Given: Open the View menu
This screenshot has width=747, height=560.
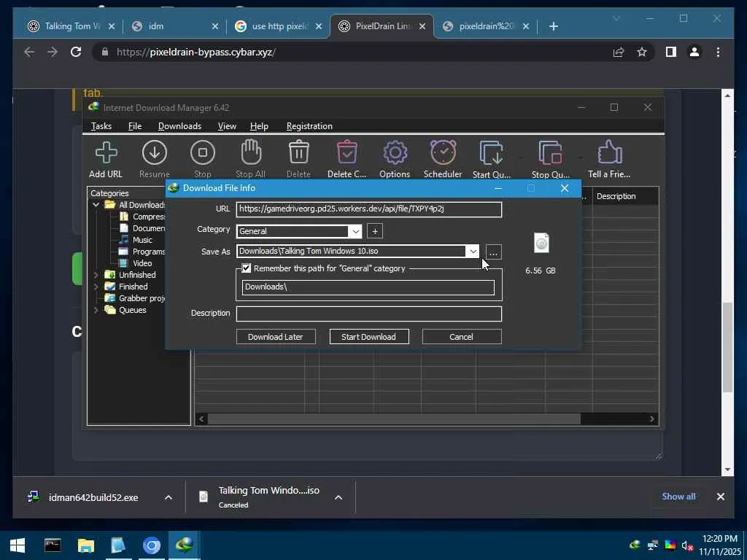Looking at the screenshot, I should (227, 126).
